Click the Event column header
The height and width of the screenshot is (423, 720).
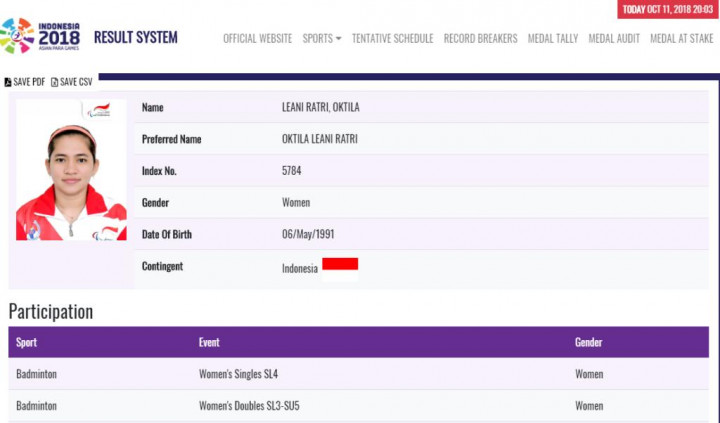pos(210,342)
